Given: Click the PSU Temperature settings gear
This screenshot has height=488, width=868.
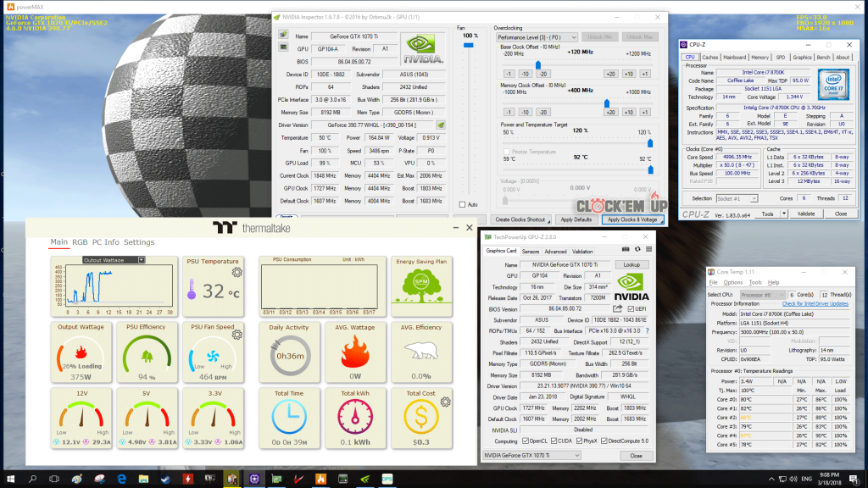Looking at the screenshot, I should point(237,273).
